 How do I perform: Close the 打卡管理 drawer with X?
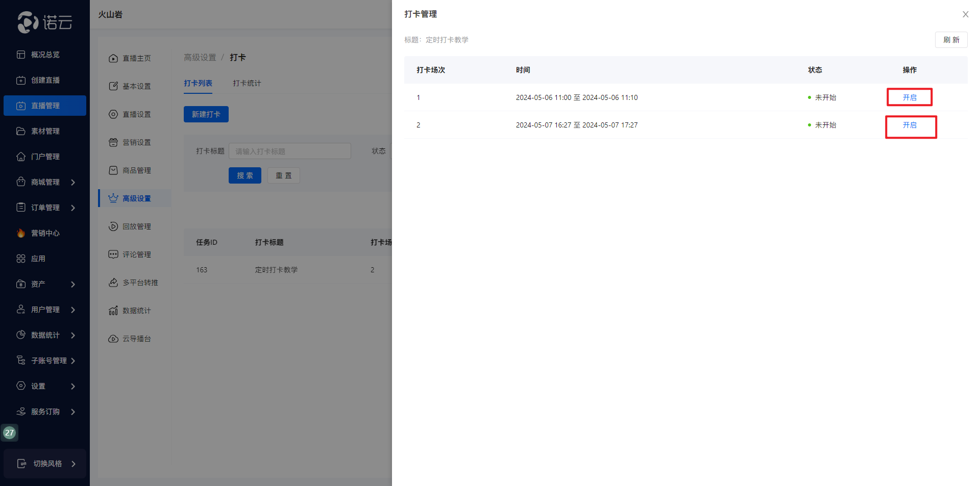pyautogui.click(x=965, y=14)
